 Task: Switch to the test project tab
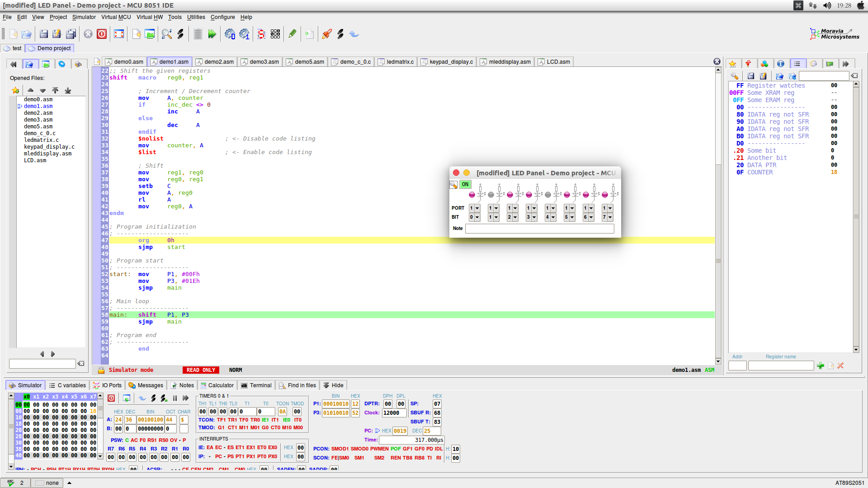click(13, 48)
